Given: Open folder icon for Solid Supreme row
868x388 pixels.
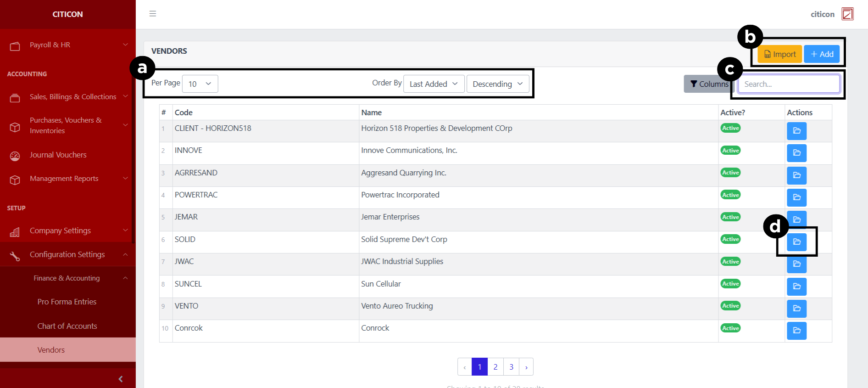Looking at the screenshot, I should point(796,242).
